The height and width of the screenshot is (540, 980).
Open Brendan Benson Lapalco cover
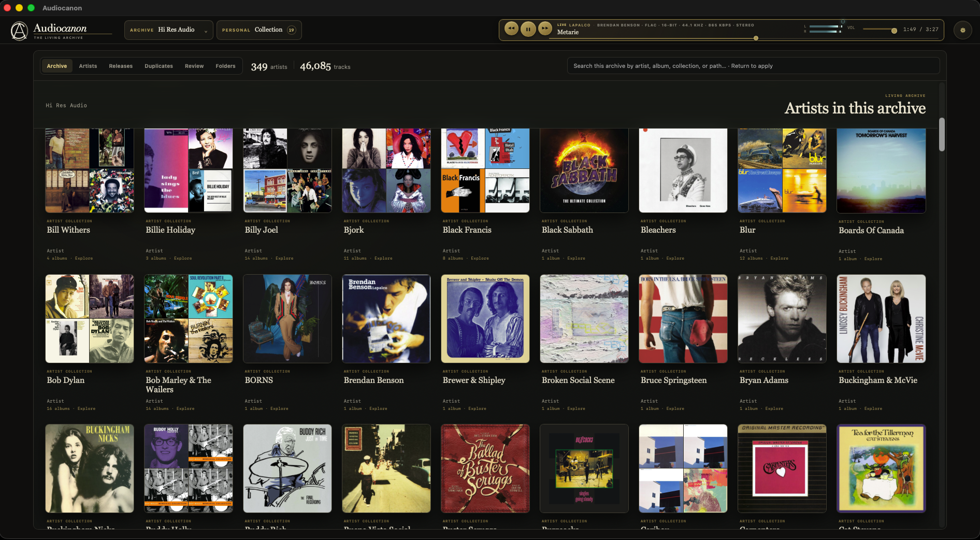[x=386, y=319]
